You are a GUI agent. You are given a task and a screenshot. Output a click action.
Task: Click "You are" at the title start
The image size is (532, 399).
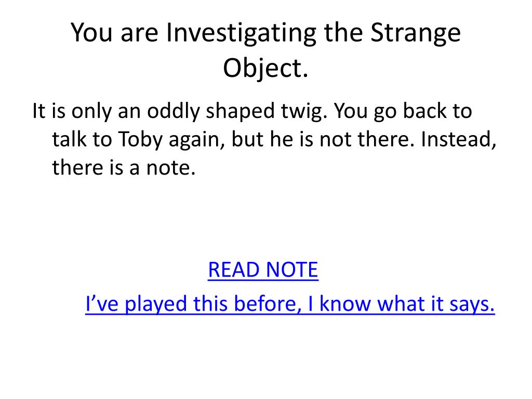[114, 33]
